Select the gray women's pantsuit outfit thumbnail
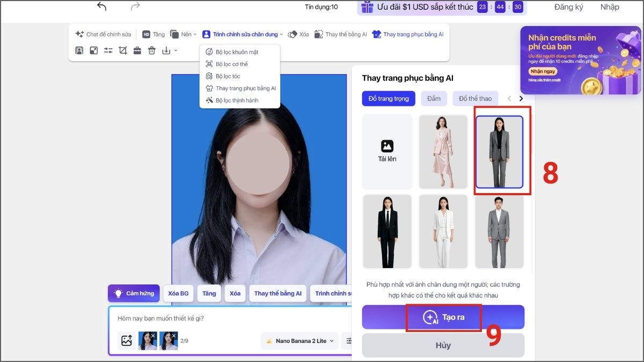Screen dimensions: 644x362 pyautogui.click(x=499, y=152)
